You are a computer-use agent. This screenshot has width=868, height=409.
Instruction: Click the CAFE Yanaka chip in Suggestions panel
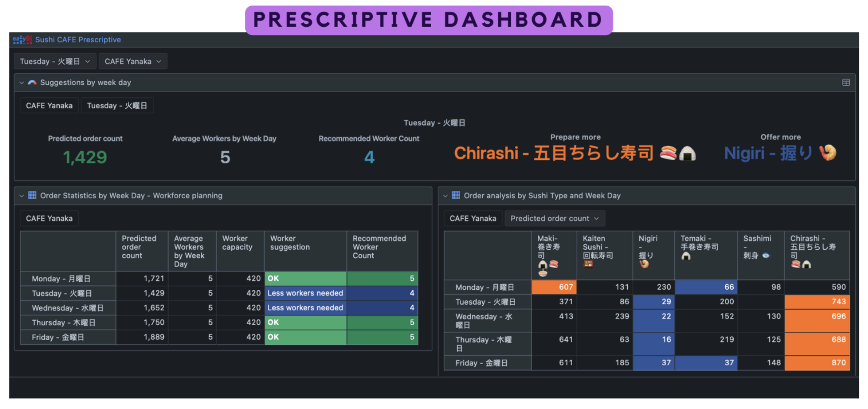click(x=49, y=106)
